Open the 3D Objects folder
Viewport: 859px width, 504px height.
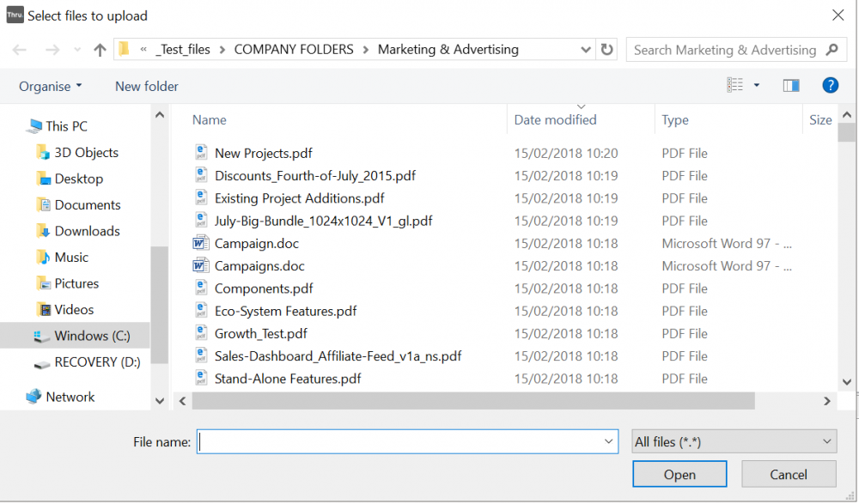click(x=86, y=153)
